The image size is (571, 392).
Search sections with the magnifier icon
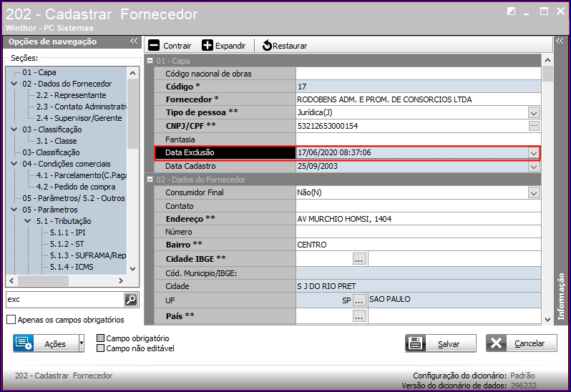click(x=131, y=300)
